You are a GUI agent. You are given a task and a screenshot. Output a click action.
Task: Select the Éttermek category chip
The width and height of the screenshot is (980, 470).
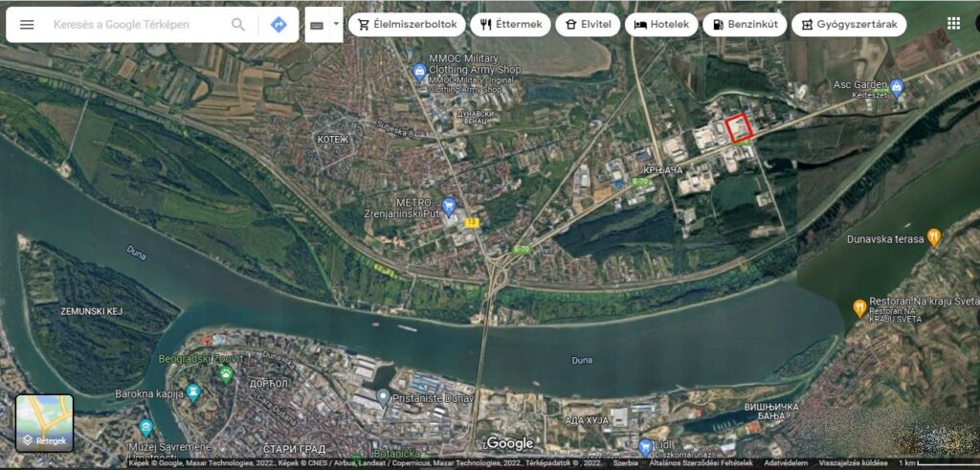510,25
